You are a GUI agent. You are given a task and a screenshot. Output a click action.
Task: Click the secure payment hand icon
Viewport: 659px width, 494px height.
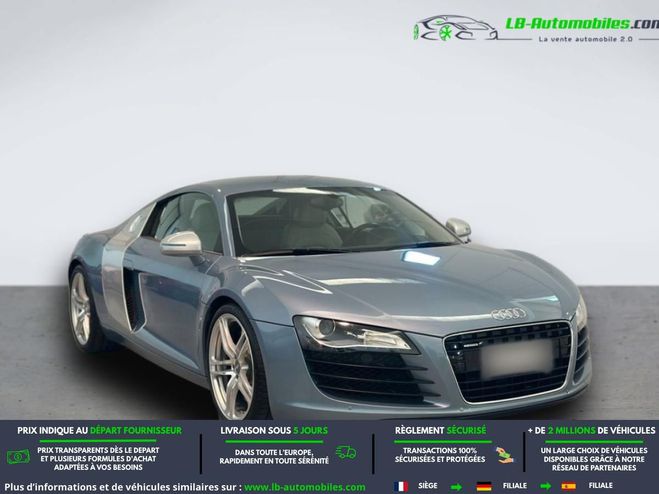click(504, 455)
